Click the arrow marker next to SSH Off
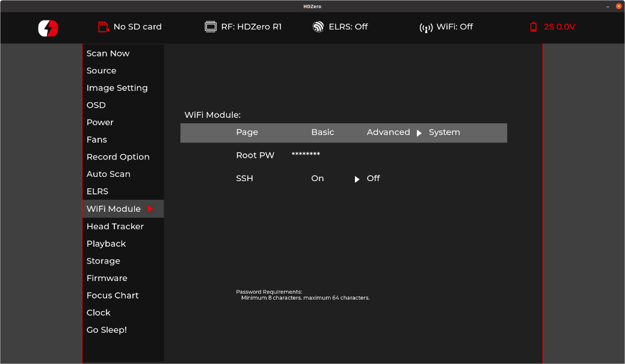 coord(357,179)
